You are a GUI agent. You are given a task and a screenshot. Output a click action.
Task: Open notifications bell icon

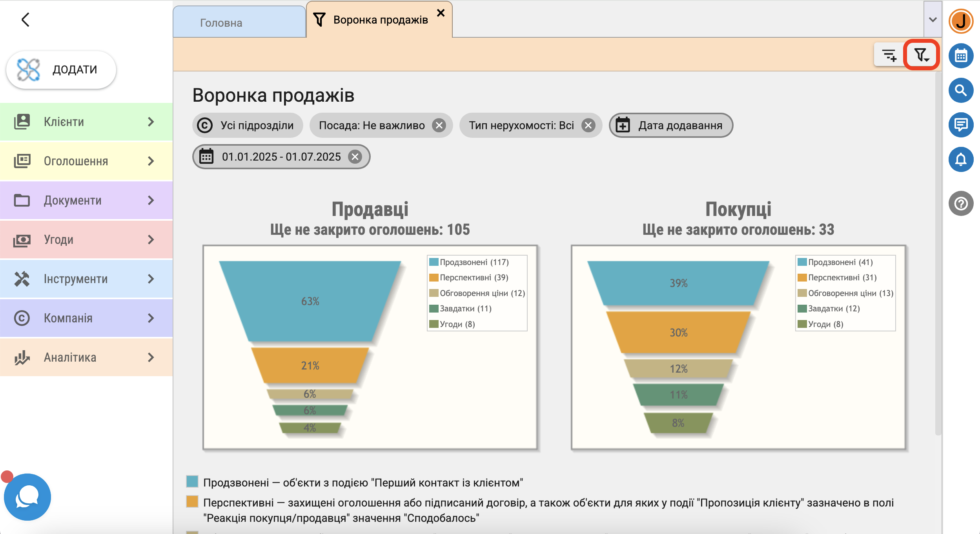click(961, 160)
